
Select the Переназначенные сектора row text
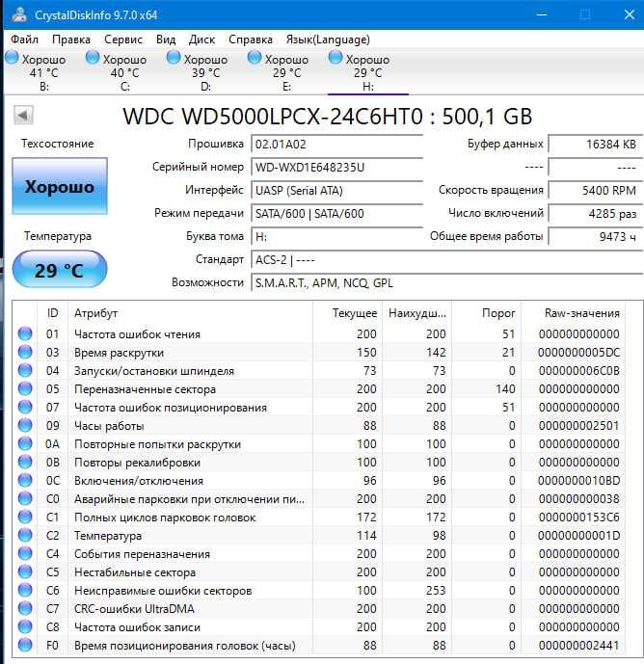pyautogui.click(x=145, y=389)
